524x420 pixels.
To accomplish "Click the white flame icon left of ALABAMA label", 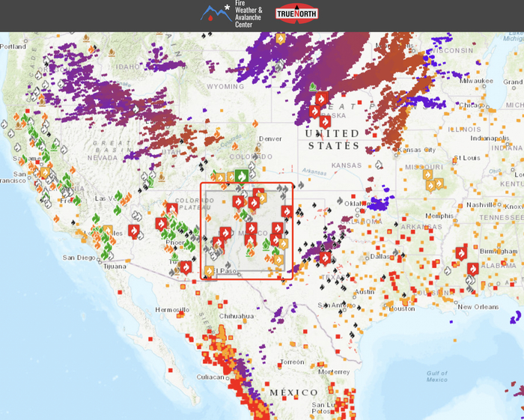I will (x=448, y=271).
